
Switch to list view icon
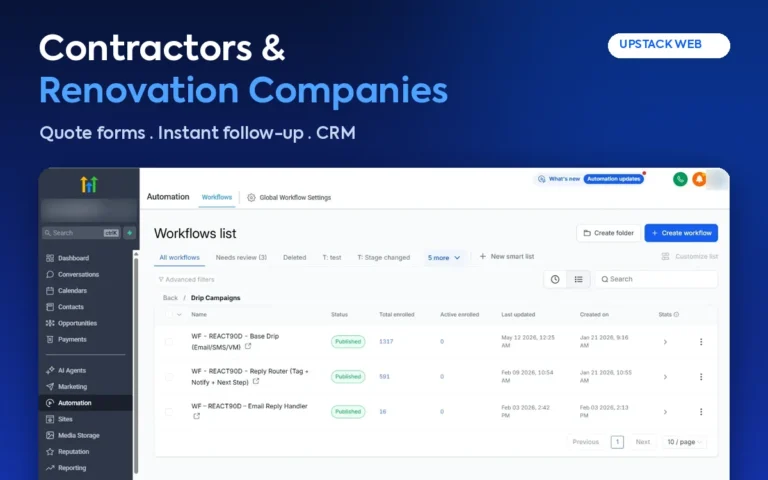pyautogui.click(x=578, y=279)
